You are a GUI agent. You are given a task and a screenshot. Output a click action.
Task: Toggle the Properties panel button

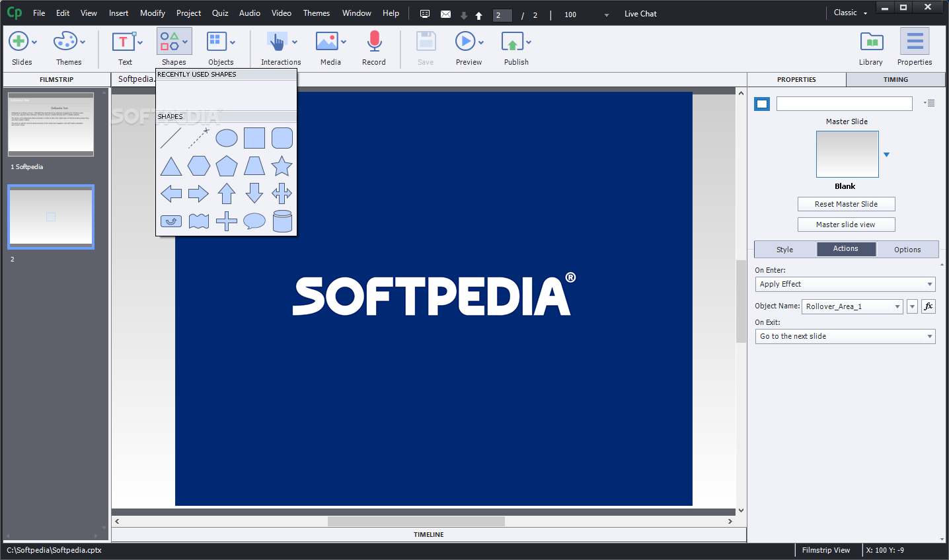tap(915, 42)
